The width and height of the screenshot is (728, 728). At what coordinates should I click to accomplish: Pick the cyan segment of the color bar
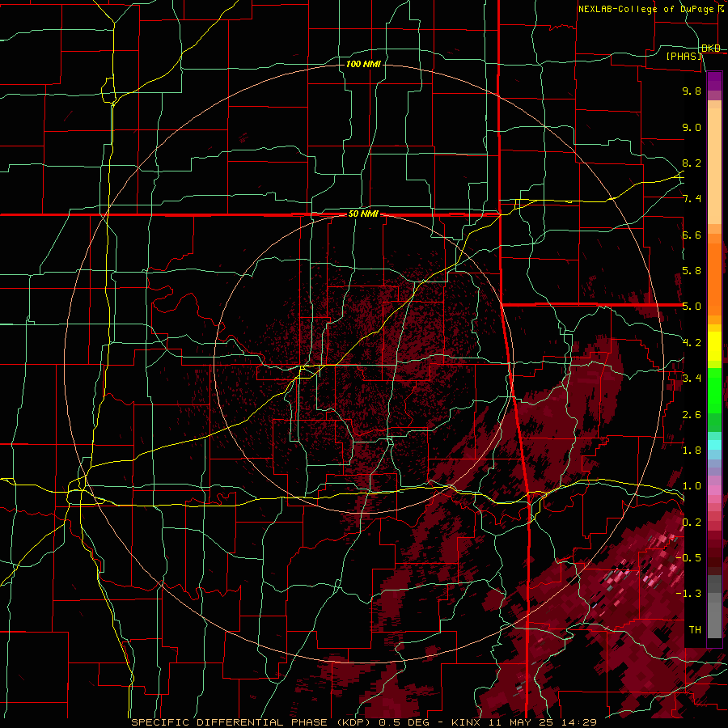tap(714, 445)
